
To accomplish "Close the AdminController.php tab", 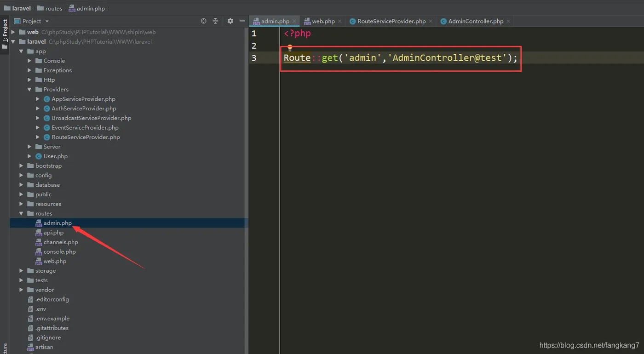I will point(508,21).
